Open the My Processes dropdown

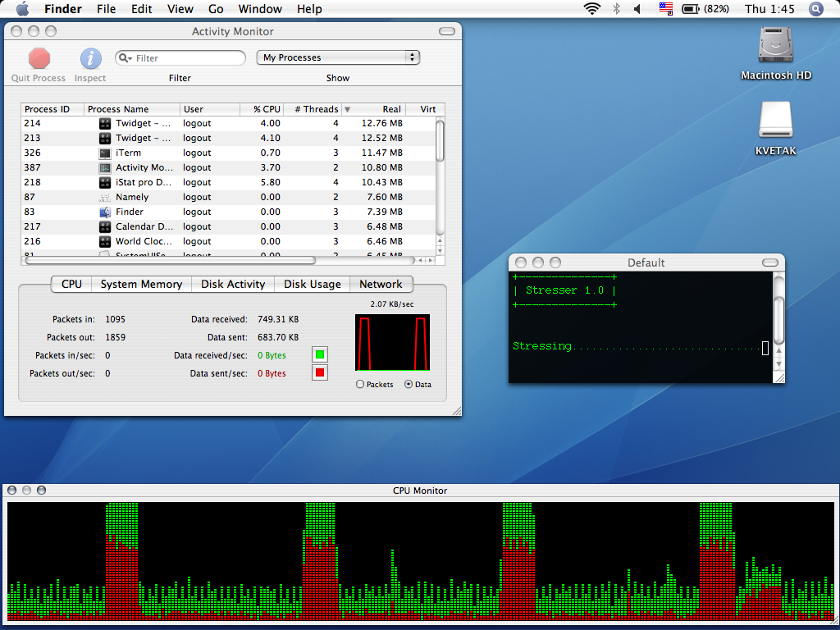(x=338, y=57)
